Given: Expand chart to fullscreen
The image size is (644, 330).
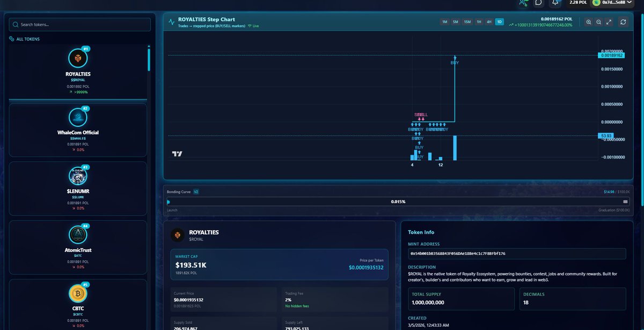Looking at the screenshot, I should (609, 22).
